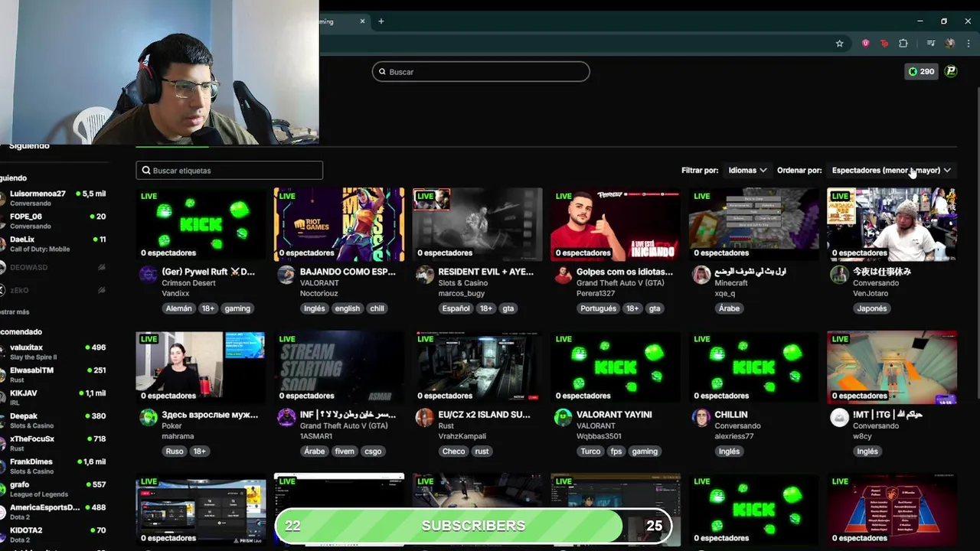Open offline zEkO channel
This screenshot has height=551, width=980.
point(54,290)
